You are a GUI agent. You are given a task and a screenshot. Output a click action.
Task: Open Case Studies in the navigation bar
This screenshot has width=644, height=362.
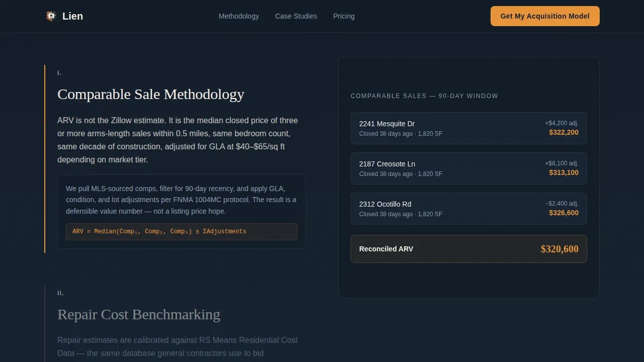[296, 16]
